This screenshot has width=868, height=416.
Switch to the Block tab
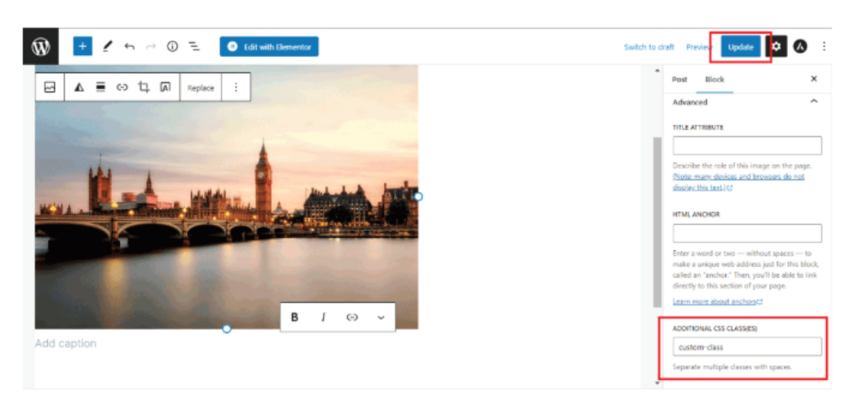click(714, 79)
